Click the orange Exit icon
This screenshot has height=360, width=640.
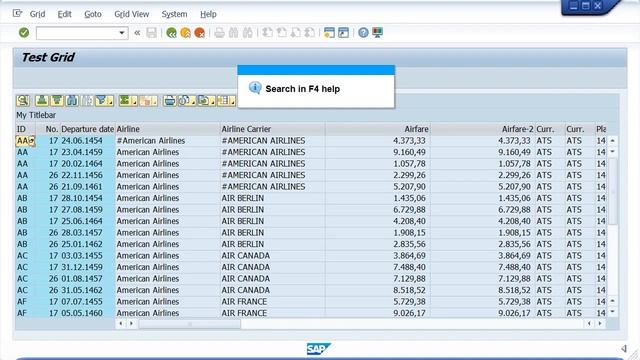[x=185, y=33]
